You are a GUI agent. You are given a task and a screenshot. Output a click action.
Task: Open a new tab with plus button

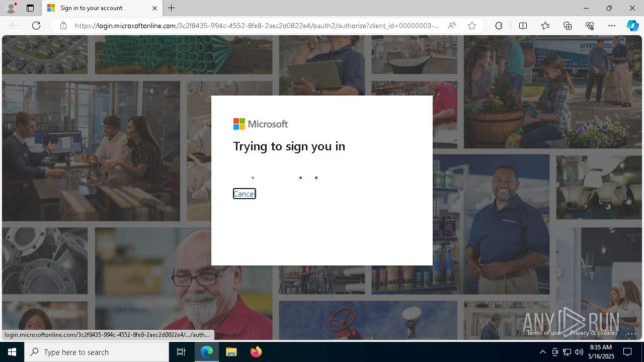point(172,8)
